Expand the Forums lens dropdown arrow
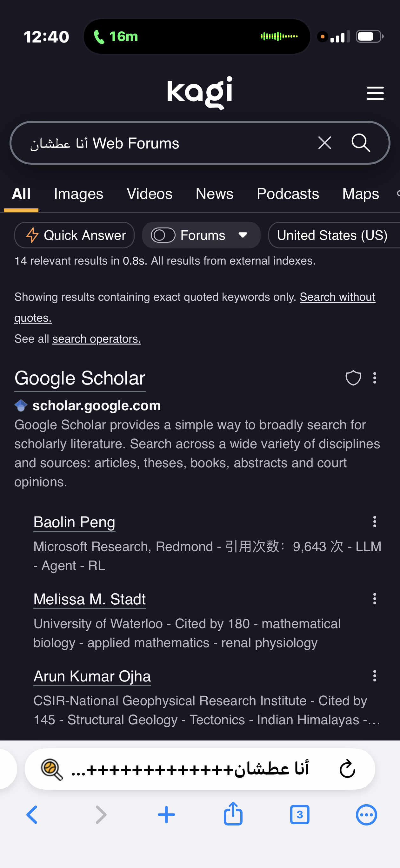Viewport: 400px width, 868px height. click(x=243, y=235)
